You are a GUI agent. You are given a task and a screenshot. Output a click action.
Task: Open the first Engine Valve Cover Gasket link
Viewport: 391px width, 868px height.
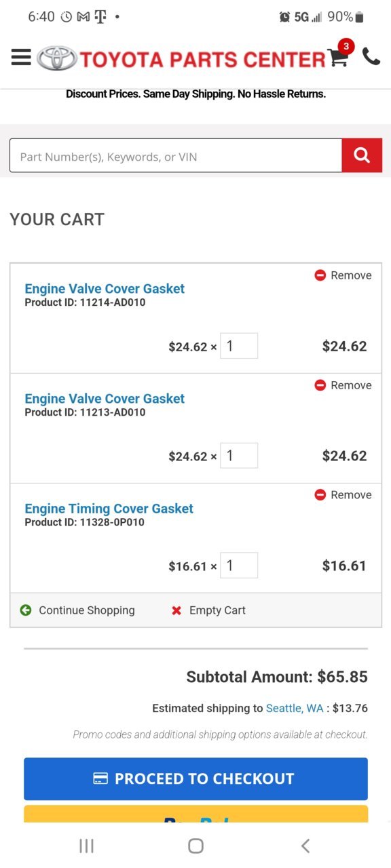click(x=105, y=289)
